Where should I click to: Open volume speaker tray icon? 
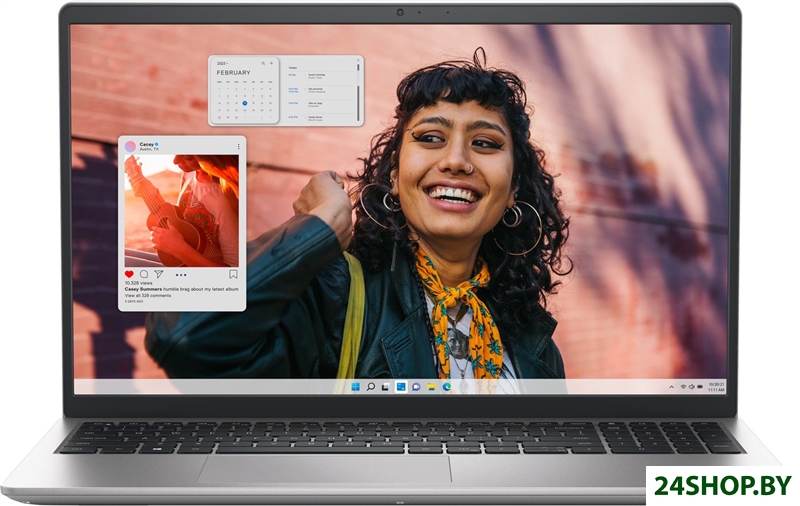pyautogui.click(x=691, y=387)
